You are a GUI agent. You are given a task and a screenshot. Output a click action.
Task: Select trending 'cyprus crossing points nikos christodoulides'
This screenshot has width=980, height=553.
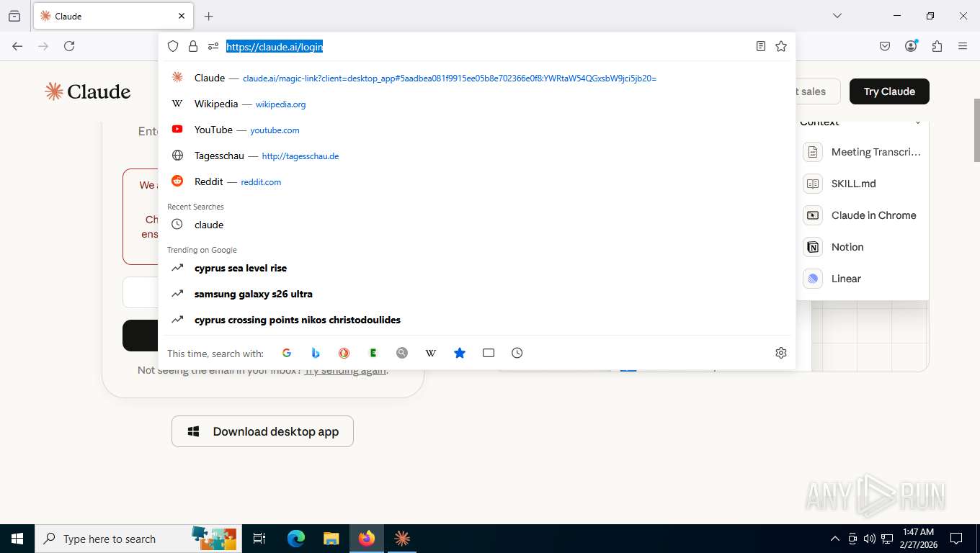(x=477, y=320)
